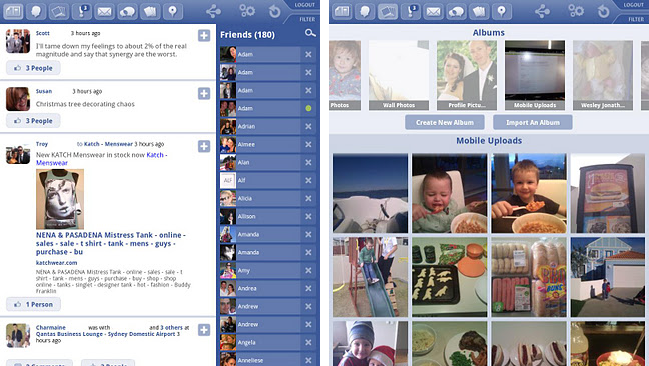This screenshot has height=366, width=649.
Task: Click the Import An Album button
Action: pyautogui.click(x=533, y=123)
